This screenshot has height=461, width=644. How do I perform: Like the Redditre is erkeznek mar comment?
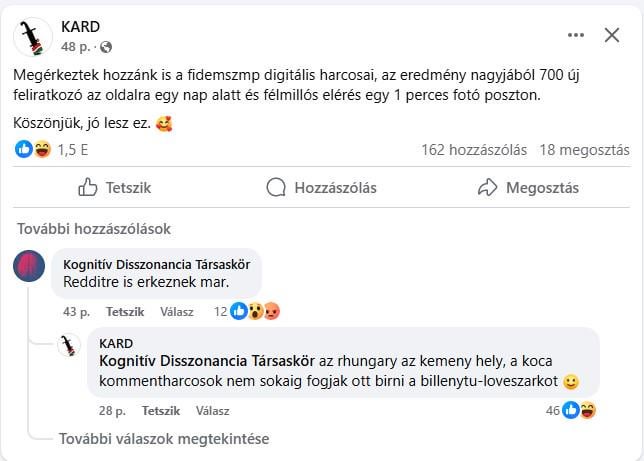pyautogui.click(x=125, y=312)
